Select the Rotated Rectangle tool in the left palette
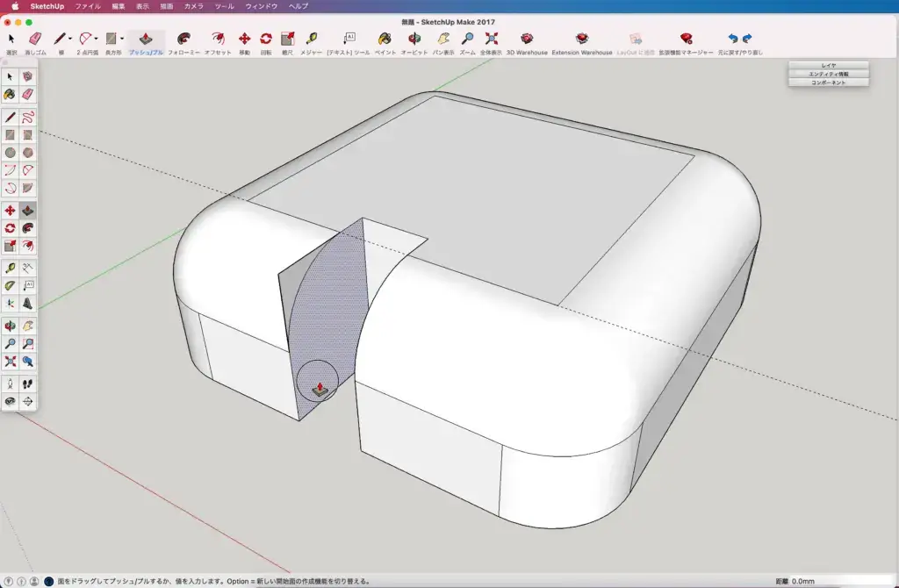The height and width of the screenshot is (588, 899). 27,134
